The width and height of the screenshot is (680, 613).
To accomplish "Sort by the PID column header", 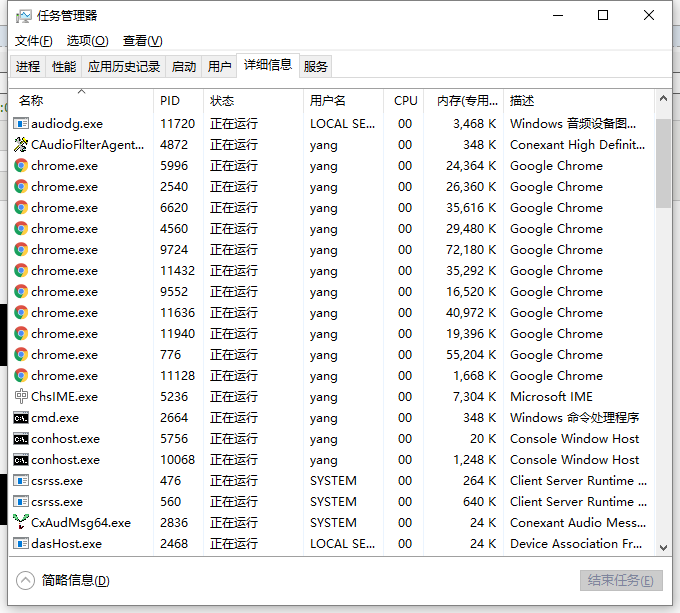I will (178, 101).
